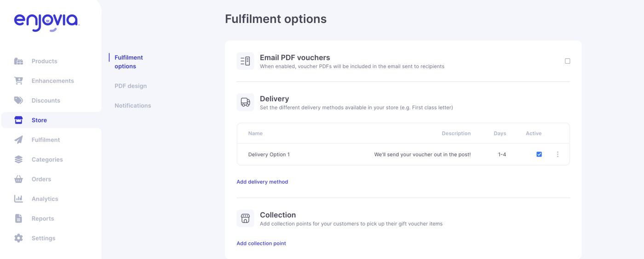Image resolution: width=644 pixels, height=259 pixels.
Task: Select the Store menu item
Action: click(39, 120)
